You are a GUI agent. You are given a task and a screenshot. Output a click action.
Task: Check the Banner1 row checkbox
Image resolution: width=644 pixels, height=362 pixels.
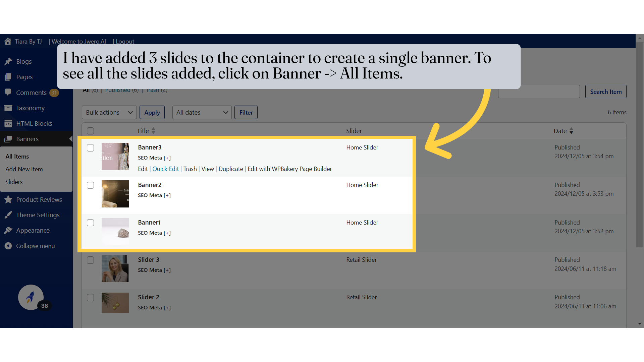(x=90, y=223)
